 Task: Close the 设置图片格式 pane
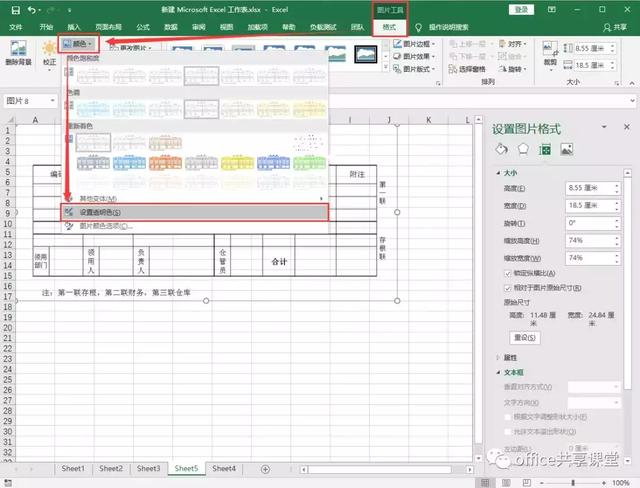click(627, 127)
